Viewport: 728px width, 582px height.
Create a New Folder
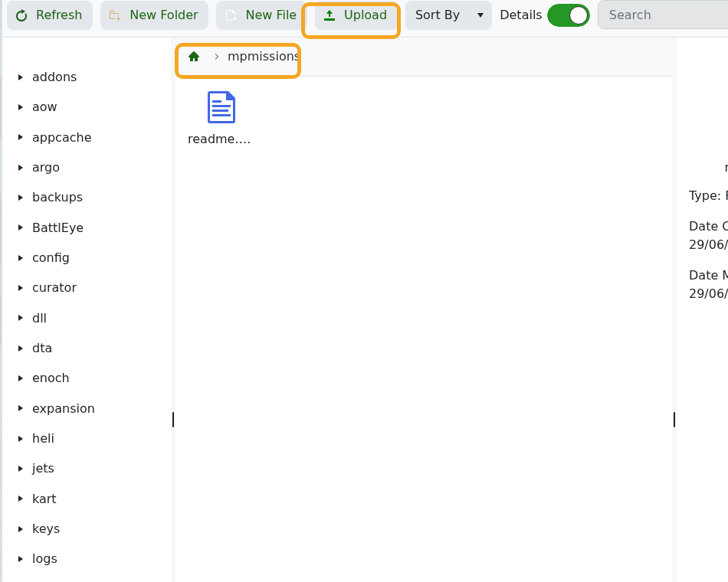click(x=154, y=15)
